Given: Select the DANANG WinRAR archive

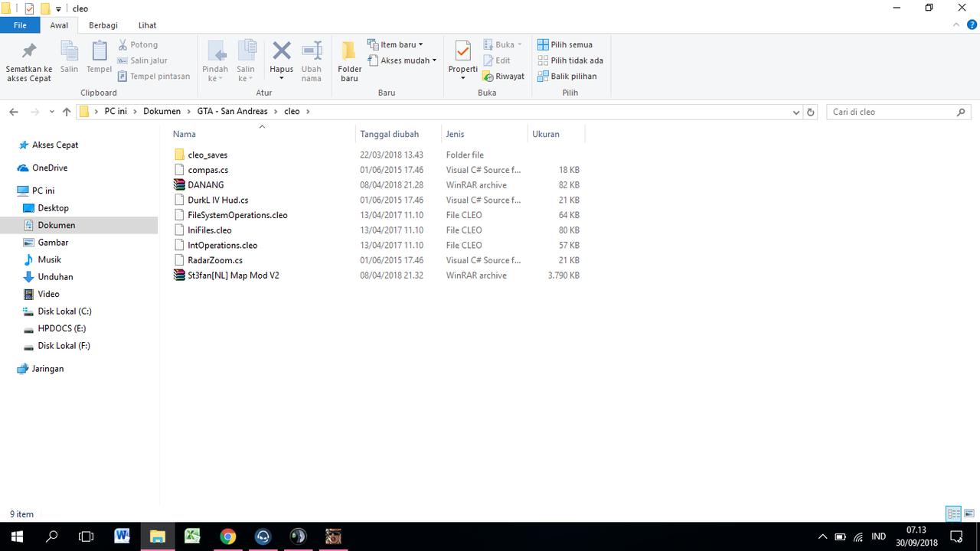Looking at the screenshot, I should tap(206, 185).
